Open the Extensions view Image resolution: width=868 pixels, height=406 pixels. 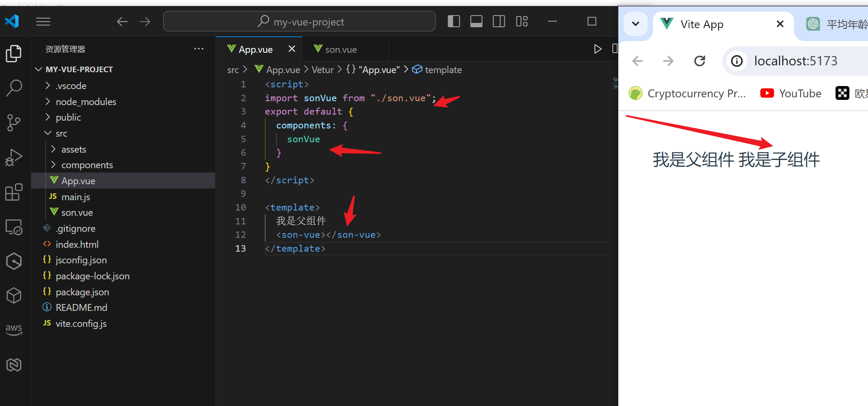(14, 192)
